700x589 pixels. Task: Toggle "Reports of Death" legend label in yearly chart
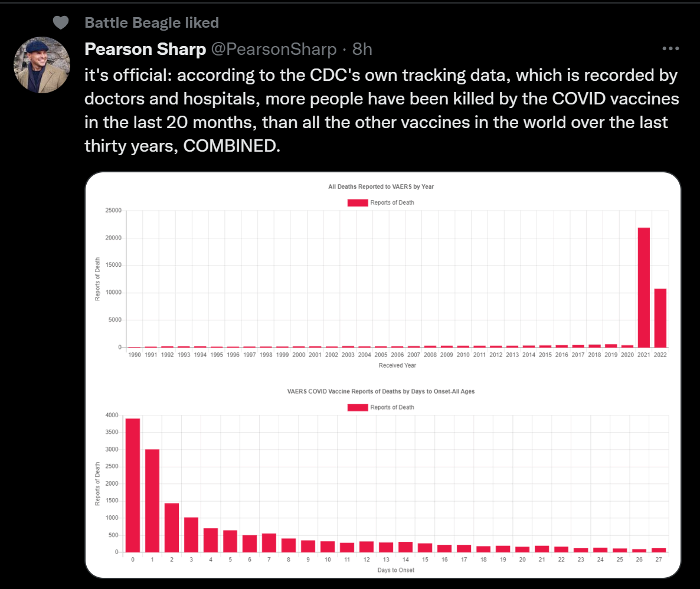pos(392,202)
